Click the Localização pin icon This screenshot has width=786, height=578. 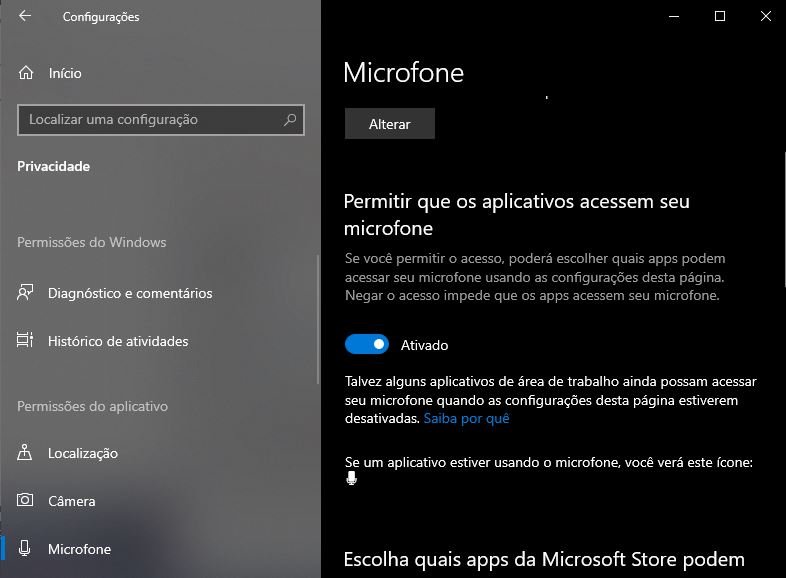point(25,452)
